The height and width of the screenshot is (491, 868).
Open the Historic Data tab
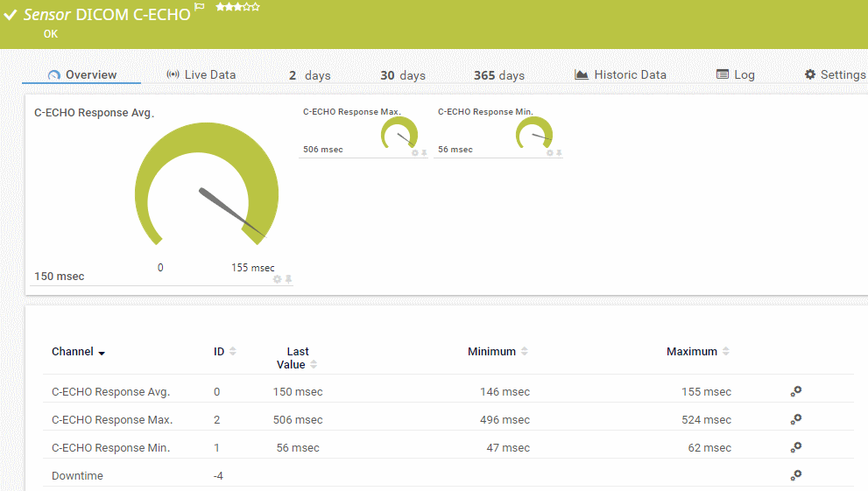620,75
